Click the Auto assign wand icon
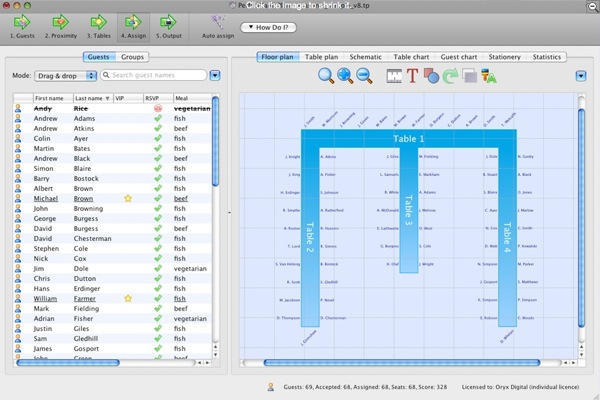The width and height of the screenshot is (600, 400). click(x=218, y=21)
